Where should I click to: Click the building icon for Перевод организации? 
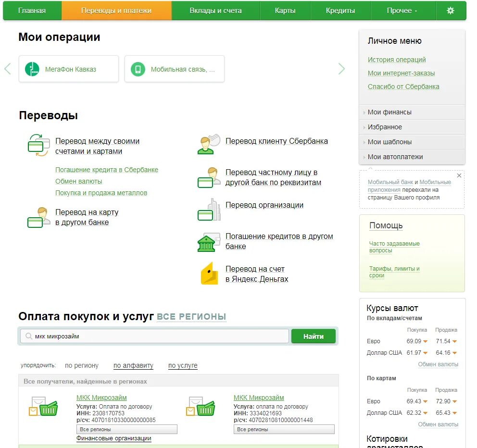click(x=209, y=209)
